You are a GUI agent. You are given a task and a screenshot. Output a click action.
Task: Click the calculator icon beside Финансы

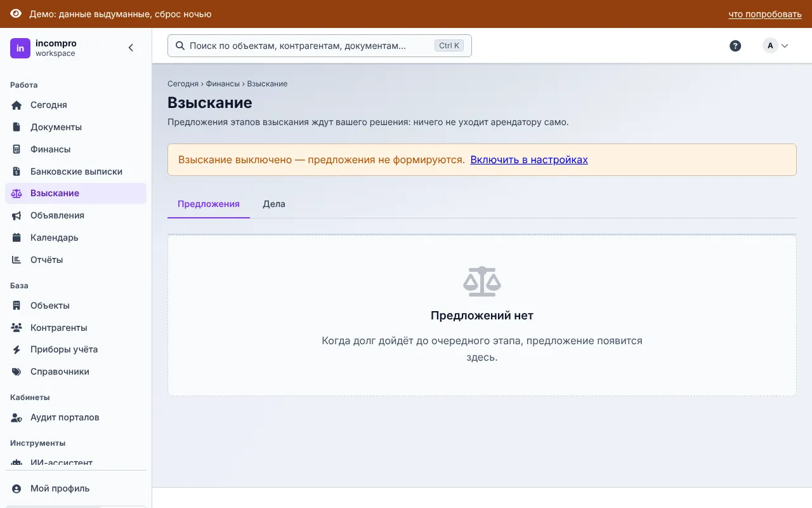click(x=17, y=149)
